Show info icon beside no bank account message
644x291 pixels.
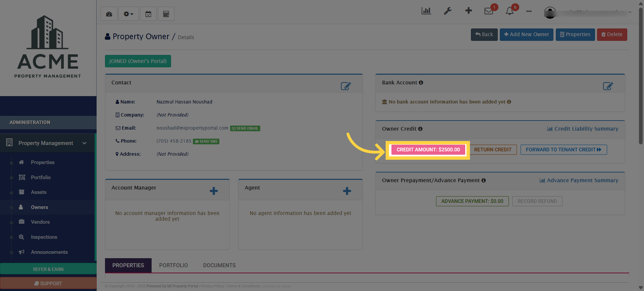[x=509, y=102]
